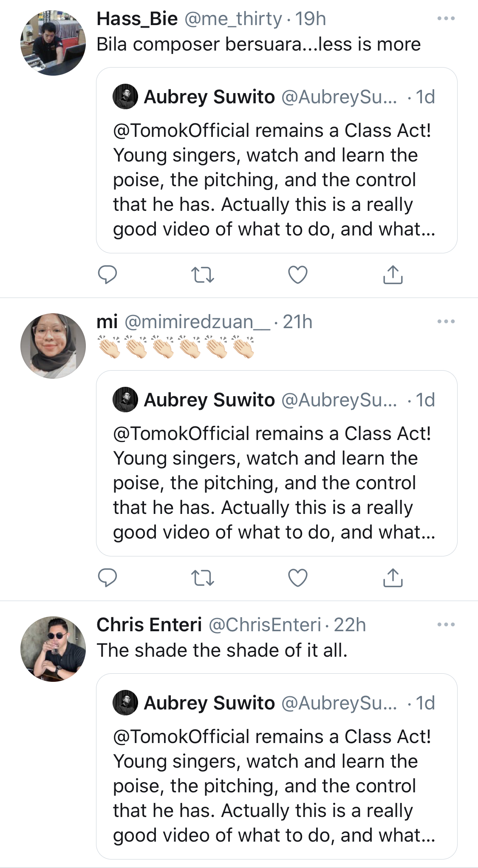Image resolution: width=478 pixels, height=868 pixels.
Task: Open Hass_Bie's profile picture
Action: [x=53, y=43]
